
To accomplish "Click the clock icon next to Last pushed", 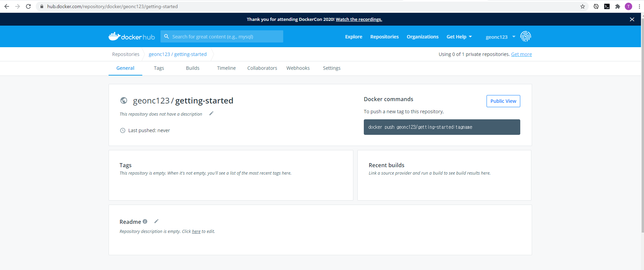I will [123, 130].
